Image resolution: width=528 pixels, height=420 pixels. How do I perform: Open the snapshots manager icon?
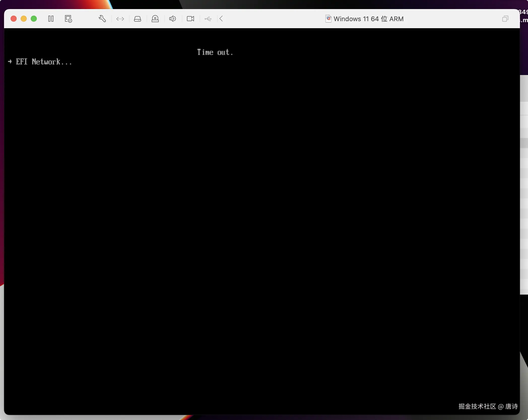tap(68, 19)
